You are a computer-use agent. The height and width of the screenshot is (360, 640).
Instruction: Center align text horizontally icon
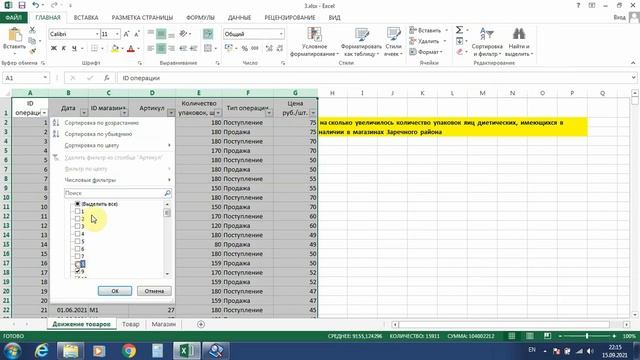click(161, 49)
